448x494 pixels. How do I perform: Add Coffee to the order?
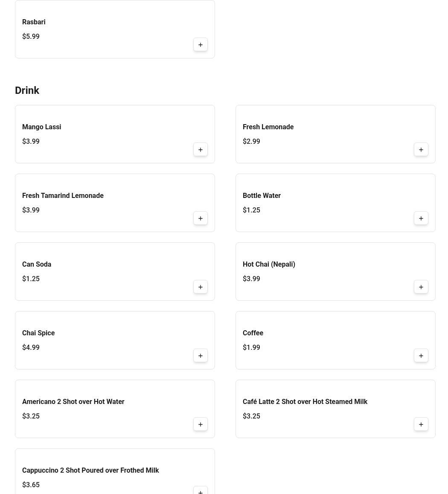[x=421, y=355]
